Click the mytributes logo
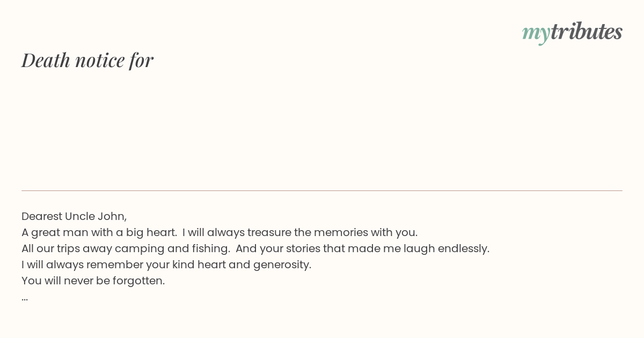The height and width of the screenshot is (338, 644). (x=572, y=32)
